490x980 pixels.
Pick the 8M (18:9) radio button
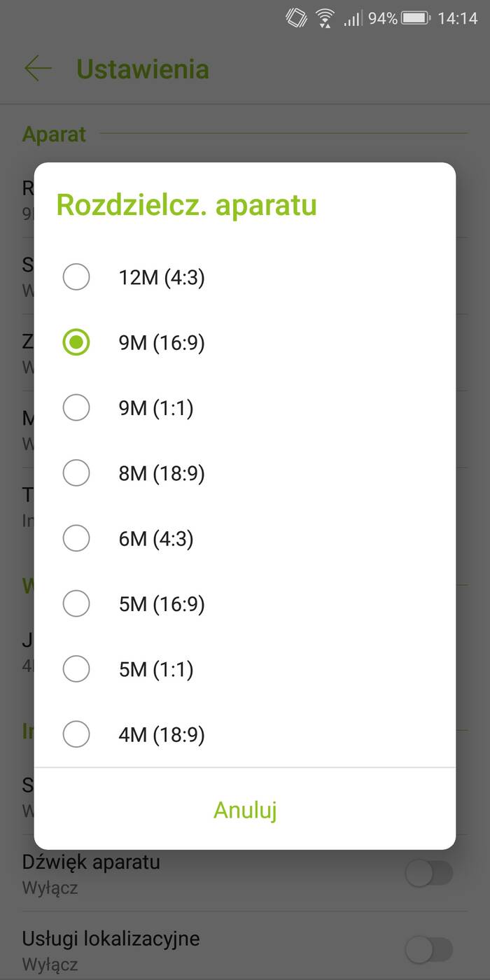pyautogui.click(x=76, y=474)
